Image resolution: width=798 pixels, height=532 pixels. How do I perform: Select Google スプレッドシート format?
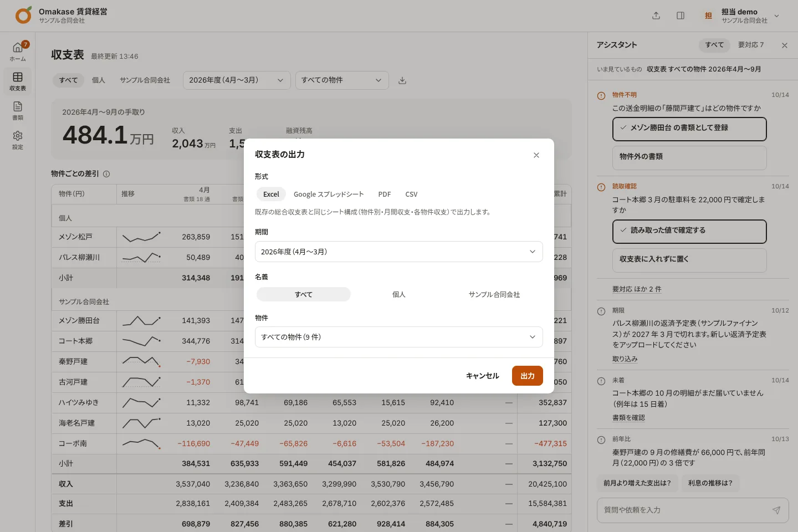pyautogui.click(x=329, y=194)
